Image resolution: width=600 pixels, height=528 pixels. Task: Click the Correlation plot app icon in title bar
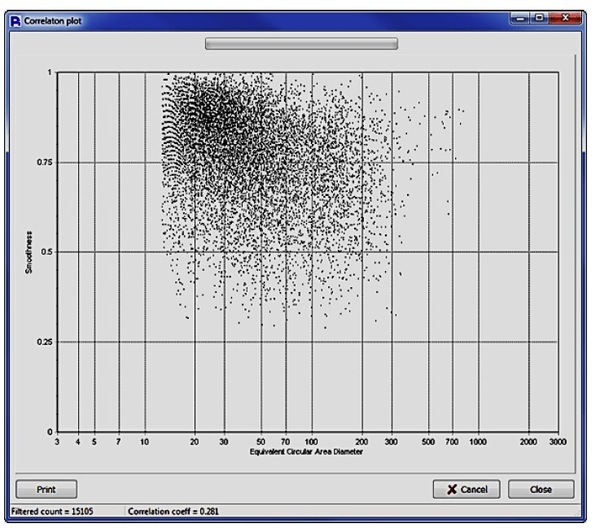click(14, 19)
